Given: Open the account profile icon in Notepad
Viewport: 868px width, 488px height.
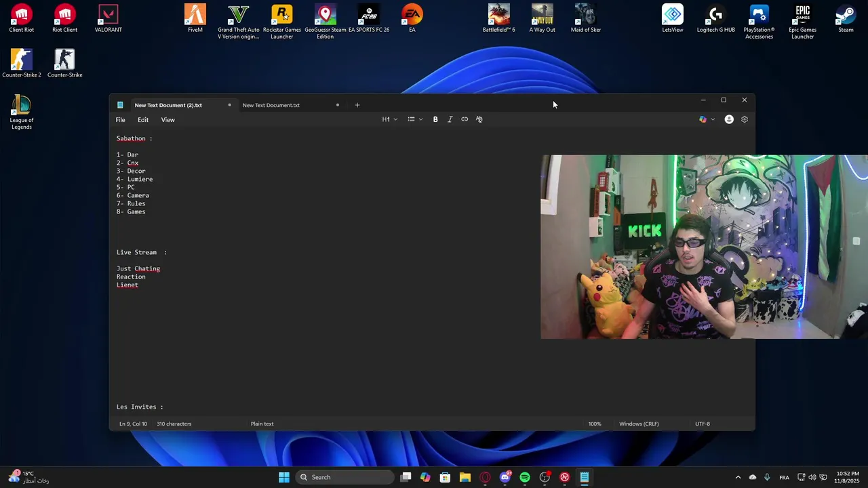Looking at the screenshot, I should [x=729, y=119].
